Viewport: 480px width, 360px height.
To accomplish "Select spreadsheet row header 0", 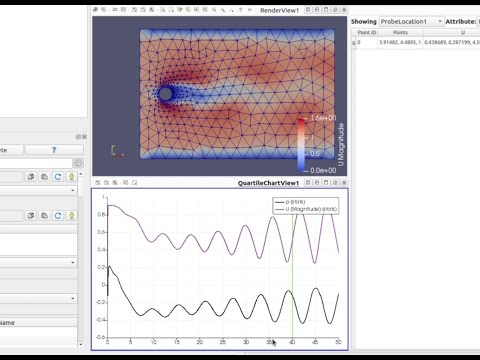I will 354,43.
